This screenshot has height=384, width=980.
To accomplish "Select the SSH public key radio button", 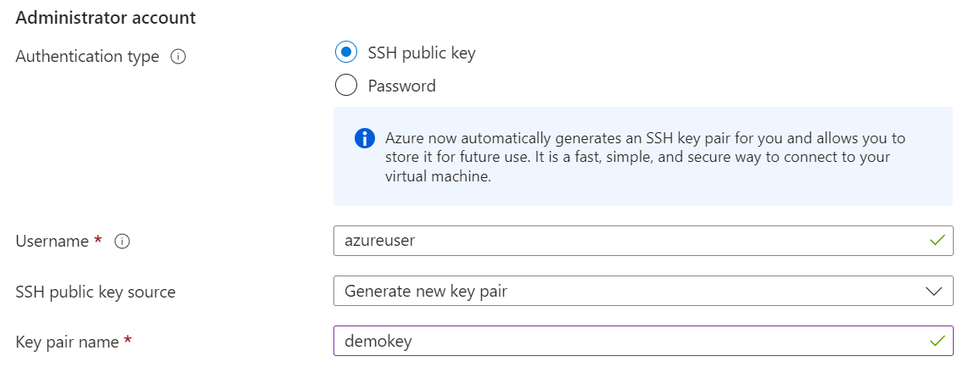I will 346,53.
